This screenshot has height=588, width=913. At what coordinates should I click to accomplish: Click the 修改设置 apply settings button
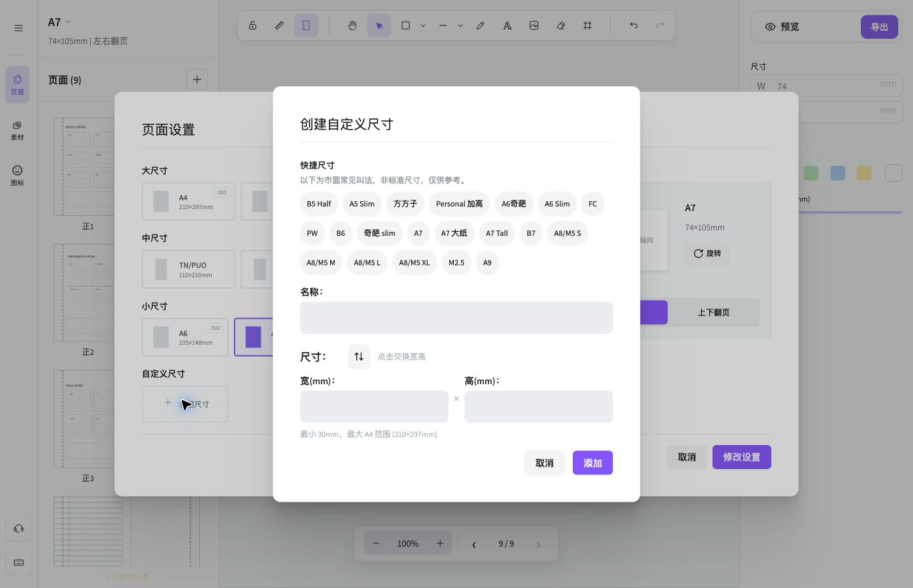(742, 457)
